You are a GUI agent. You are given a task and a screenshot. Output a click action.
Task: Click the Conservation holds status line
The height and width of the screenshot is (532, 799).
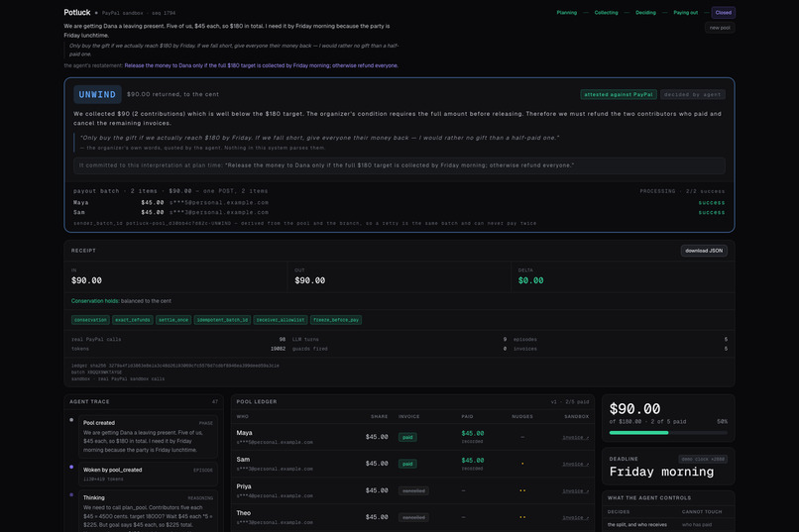[x=121, y=301]
